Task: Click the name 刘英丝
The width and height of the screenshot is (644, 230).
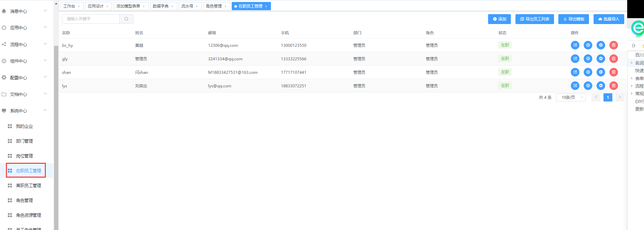Action: click(141, 86)
